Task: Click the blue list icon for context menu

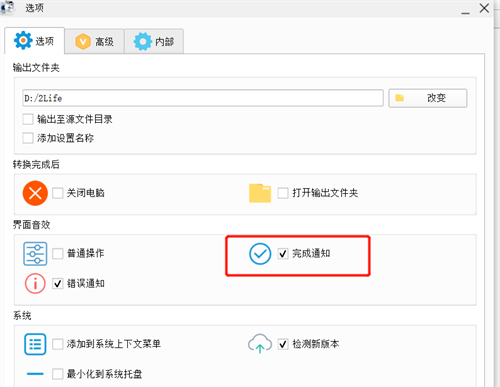Action: (x=35, y=344)
